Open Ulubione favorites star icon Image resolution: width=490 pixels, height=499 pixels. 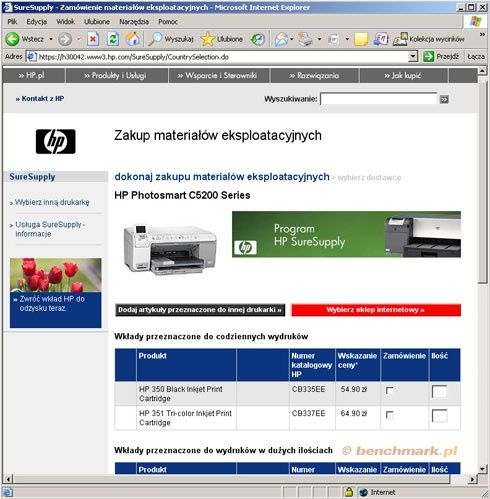click(207, 39)
